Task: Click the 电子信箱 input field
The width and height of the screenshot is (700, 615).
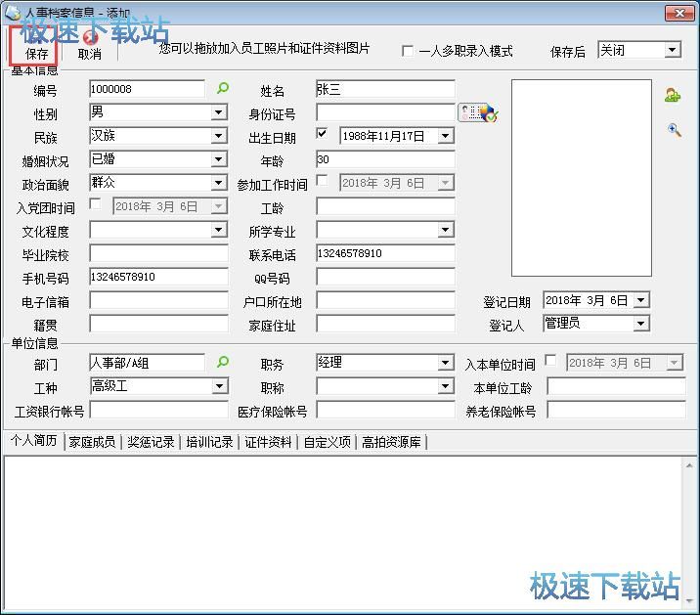Action: click(159, 300)
